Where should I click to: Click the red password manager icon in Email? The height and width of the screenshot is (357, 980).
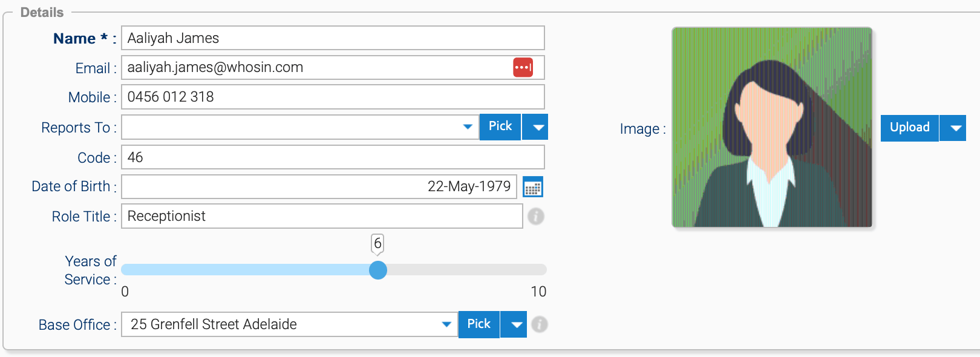pyautogui.click(x=523, y=67)
